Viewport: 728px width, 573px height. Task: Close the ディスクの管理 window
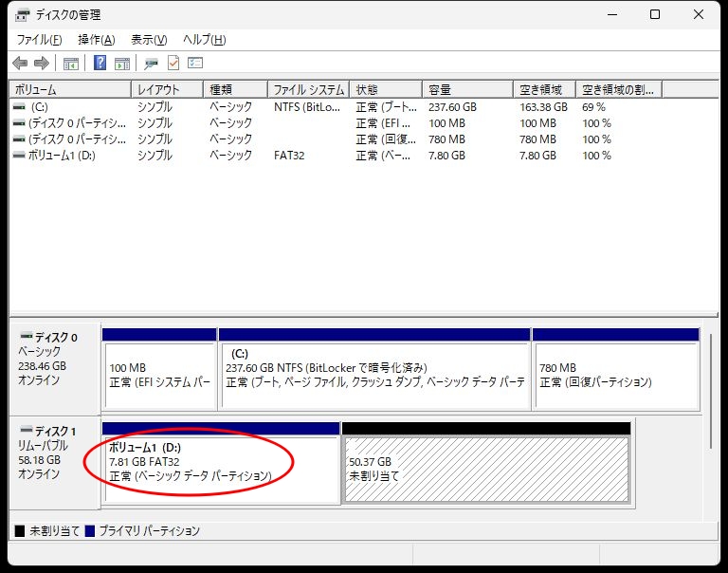(x=698, y=15)
